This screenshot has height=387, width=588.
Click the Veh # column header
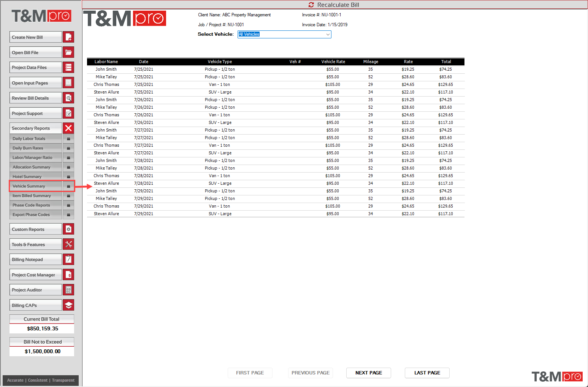tap(295, 62)
